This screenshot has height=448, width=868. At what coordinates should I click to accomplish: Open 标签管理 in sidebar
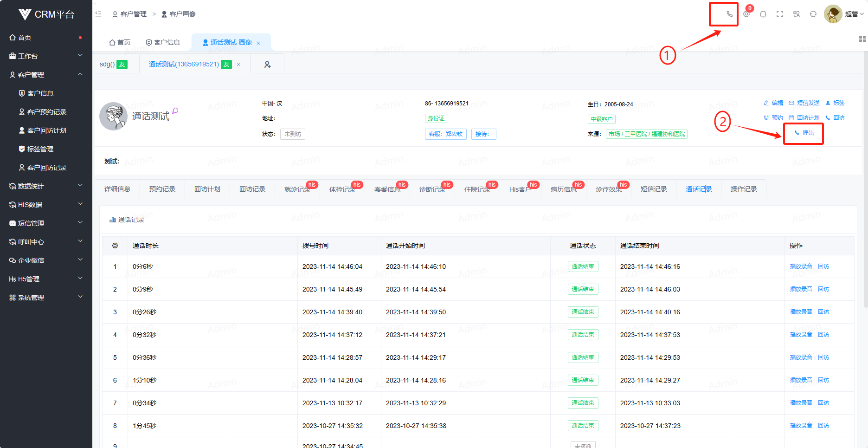[x=46, y=149]
